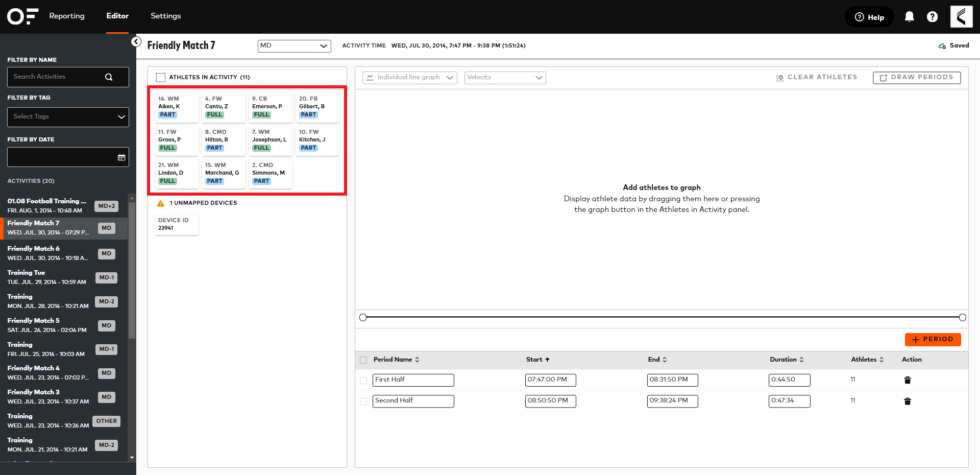This screenshot has width=980, height=475.
Task: Collapse the sidebar using the left chevron
Action: click(136, 41)
